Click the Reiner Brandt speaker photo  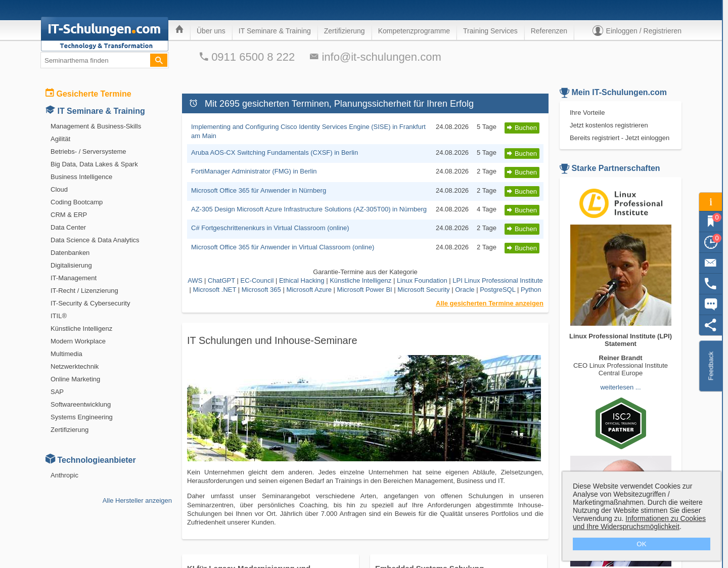[x=621, y=275]
